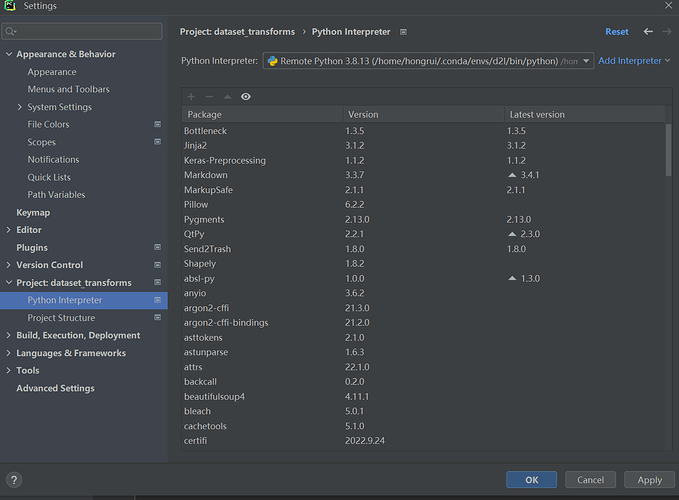Viewport: 679px width, 500px height.
Task: Click the upgrade package arrow icon
Action: point(227,97)
